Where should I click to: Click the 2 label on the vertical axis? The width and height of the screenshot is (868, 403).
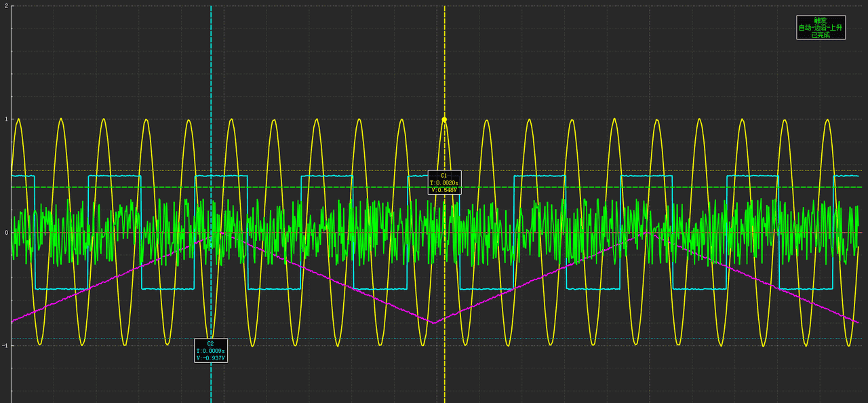(6, 6)
